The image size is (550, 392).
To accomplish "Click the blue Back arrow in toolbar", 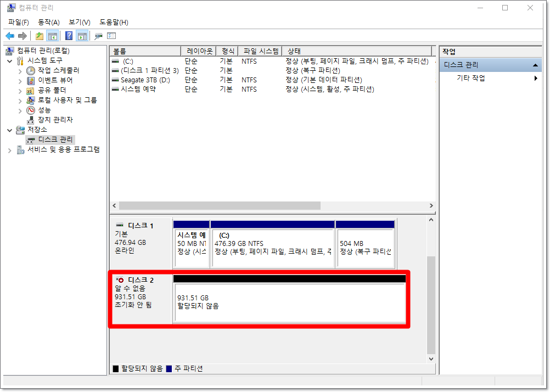I will 10,36.
